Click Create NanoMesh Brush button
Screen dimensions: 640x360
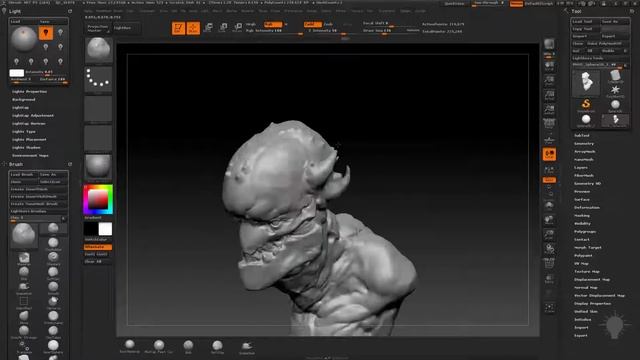point(38,204)
